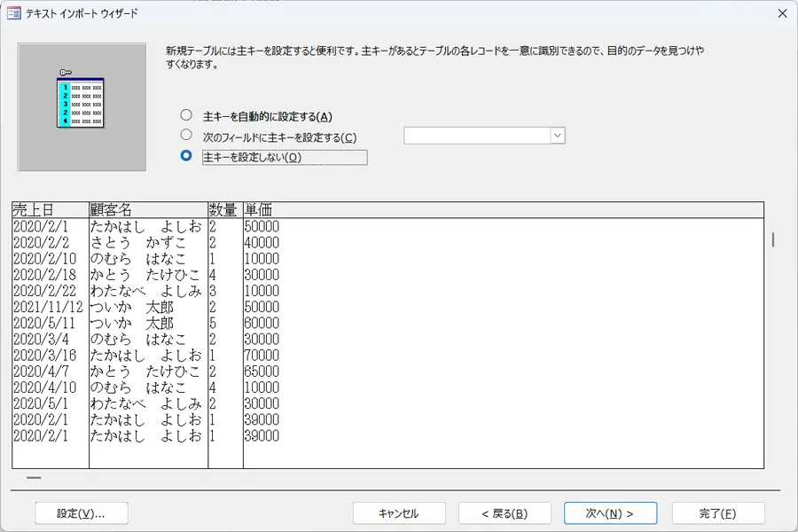798x532 pixels.
Task: Click the wizard icon in title bar
Action: coord(14,13)
